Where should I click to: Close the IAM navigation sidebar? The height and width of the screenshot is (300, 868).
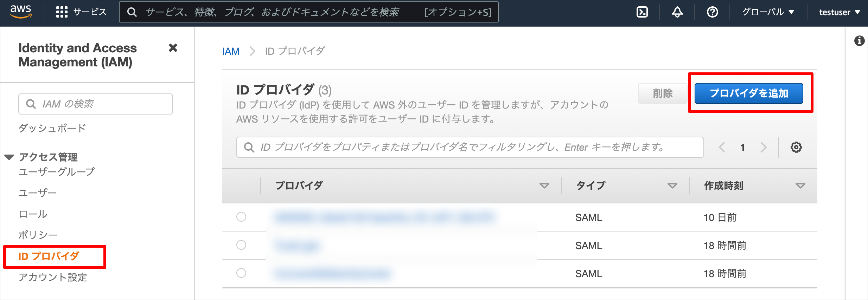(x=173, y=48)
